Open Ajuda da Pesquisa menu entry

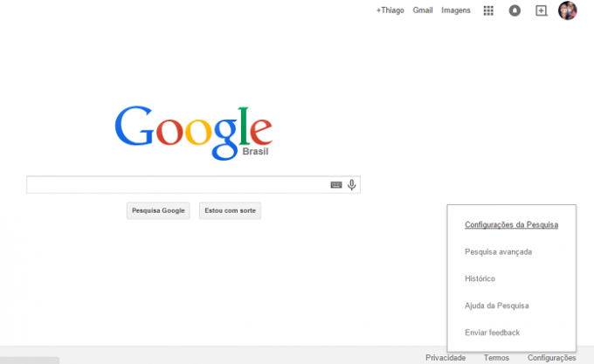(x=497, y=306)
